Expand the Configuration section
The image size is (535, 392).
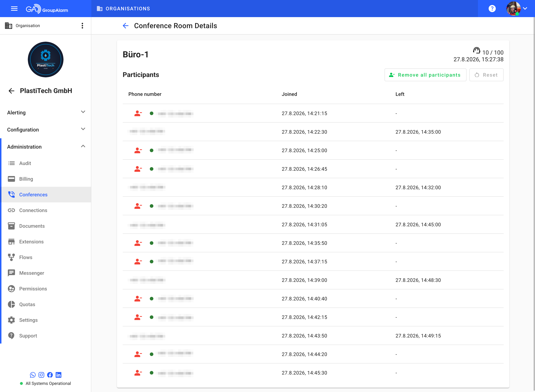(x=46, y=130)
